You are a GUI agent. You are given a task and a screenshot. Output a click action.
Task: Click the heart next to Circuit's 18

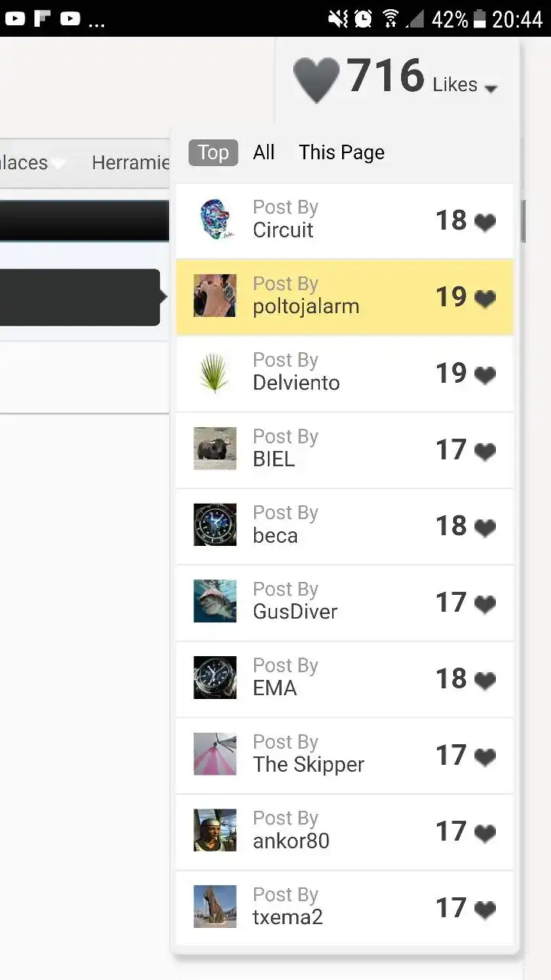click(485, 222)
